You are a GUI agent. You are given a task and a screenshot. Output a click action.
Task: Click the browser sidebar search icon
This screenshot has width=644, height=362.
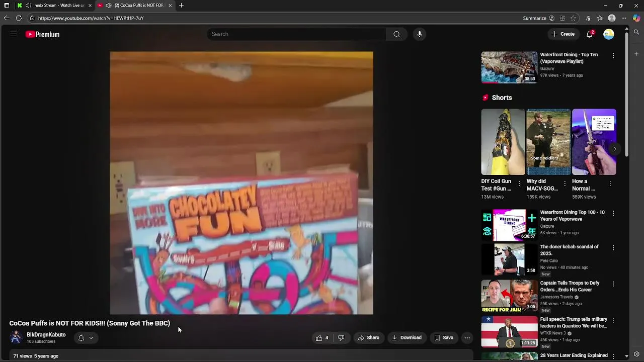click(636, 32)
